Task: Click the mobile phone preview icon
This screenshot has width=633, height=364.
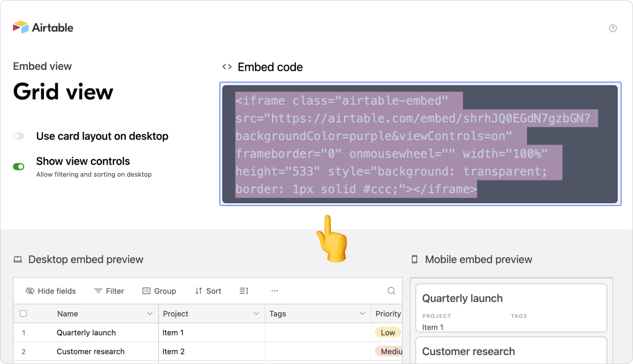Action: 414,259
